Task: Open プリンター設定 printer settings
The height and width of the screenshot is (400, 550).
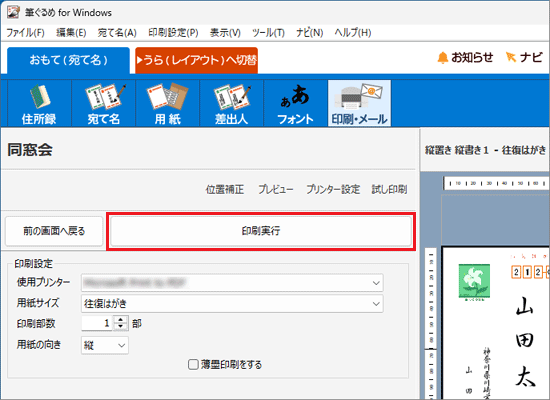Action: [x=333, y=190]
